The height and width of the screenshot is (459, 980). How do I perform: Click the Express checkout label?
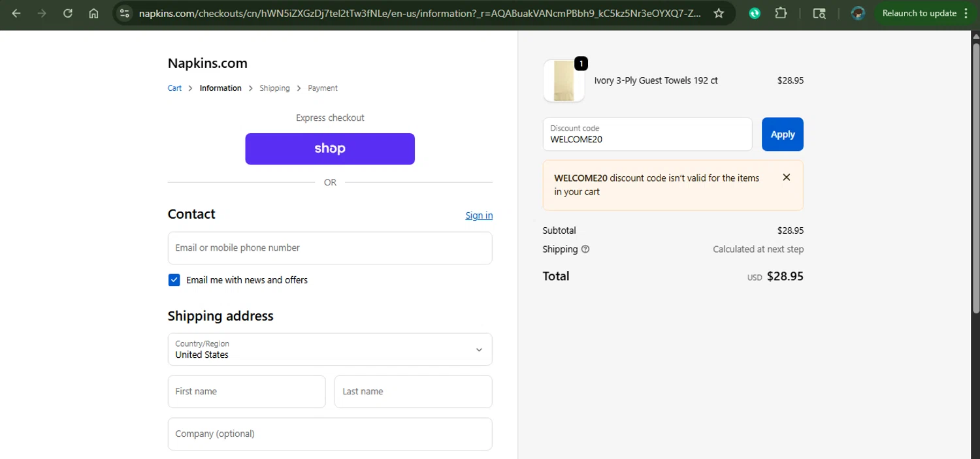pos(330,118)
